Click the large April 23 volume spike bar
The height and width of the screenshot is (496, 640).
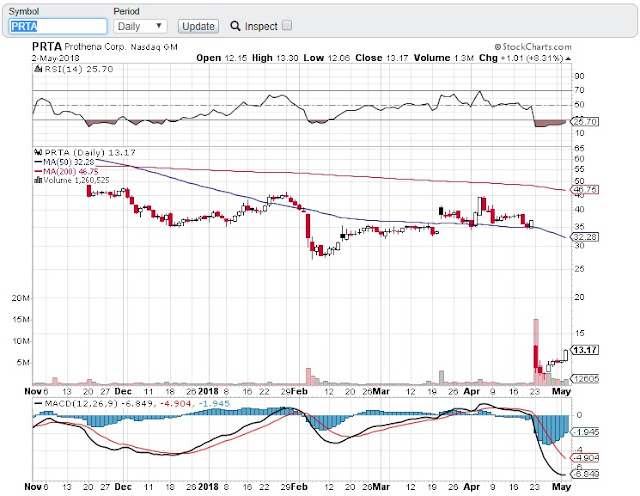536,351
